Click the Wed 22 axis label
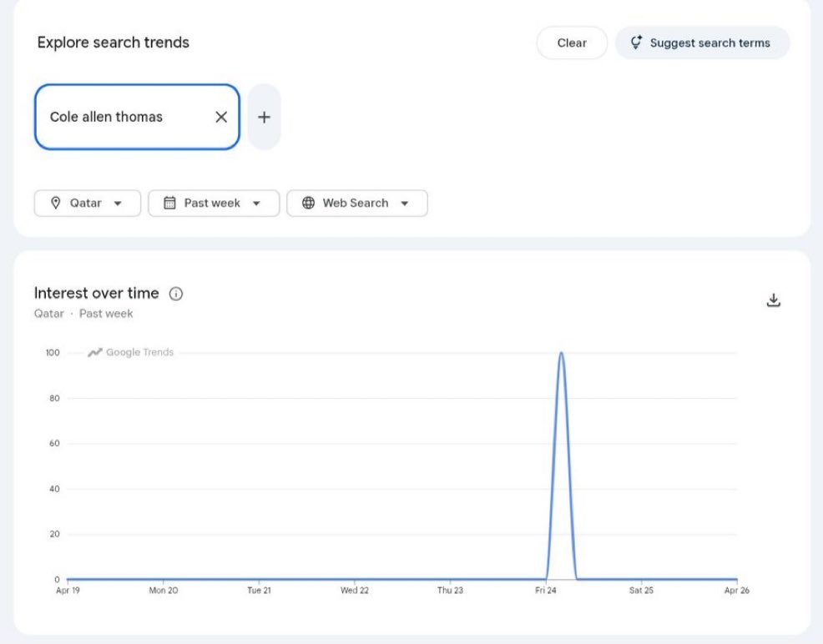Screen dimensions: 823x644 (x=354, y=591)
